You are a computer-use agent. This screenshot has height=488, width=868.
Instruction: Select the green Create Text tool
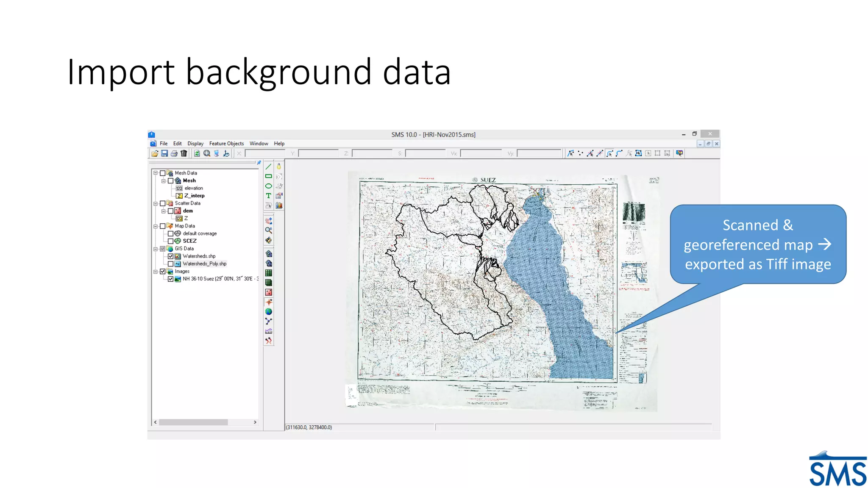(268, 196)
